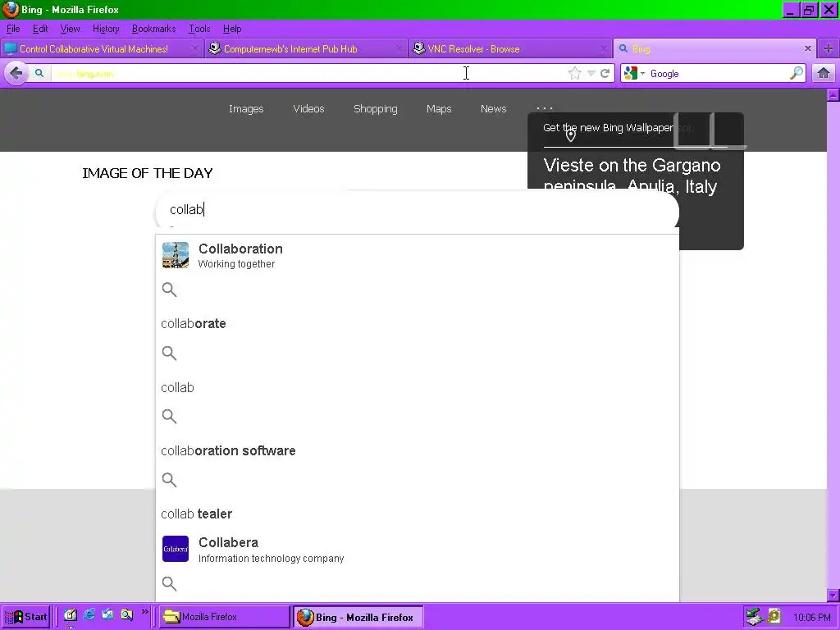
Task: Open the Bookmarks menu
Action: point(153,29)
